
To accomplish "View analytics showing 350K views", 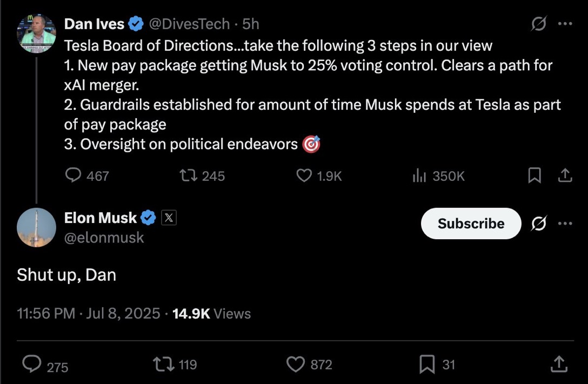I will click(x=420, y=175).
